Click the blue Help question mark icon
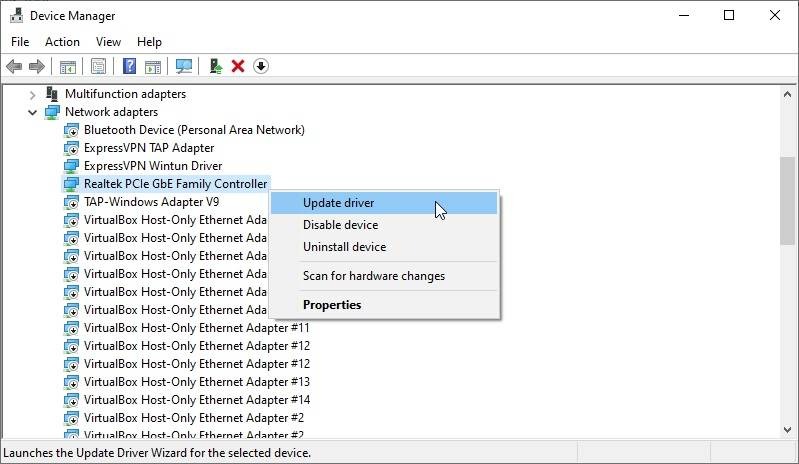 tap(129, 66)
